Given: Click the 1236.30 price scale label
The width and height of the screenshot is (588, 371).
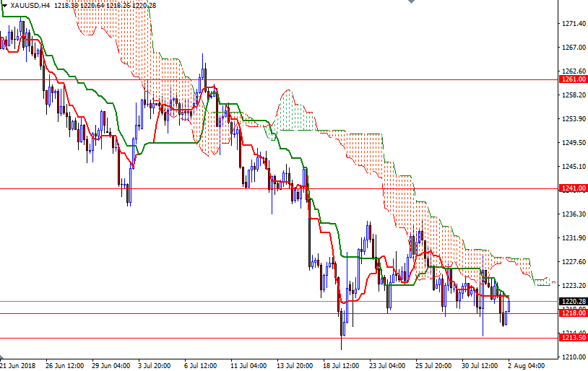Looking at the screenshot, I should tap(573, 214).
